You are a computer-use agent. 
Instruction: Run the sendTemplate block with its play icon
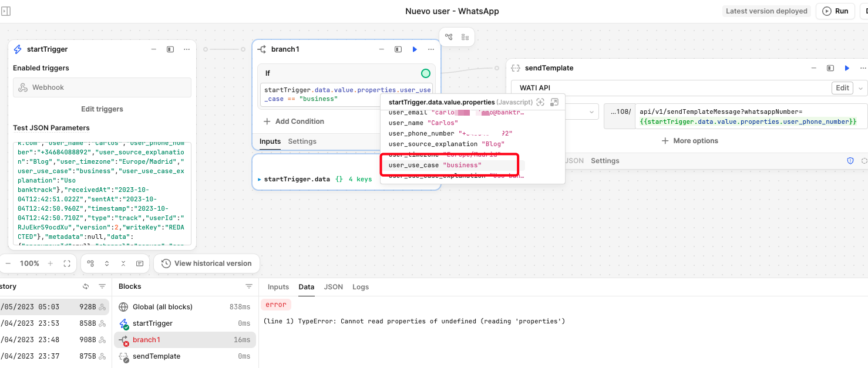tap(847, 68)
